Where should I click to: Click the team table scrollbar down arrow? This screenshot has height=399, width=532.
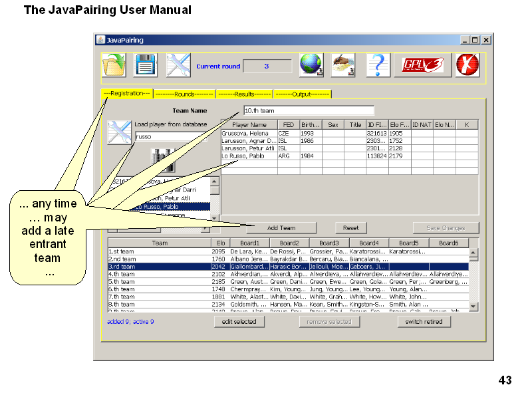point(473,306)
